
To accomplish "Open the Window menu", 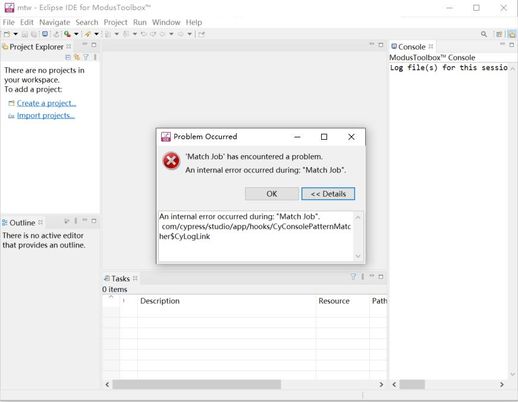I will pos(166,22).
